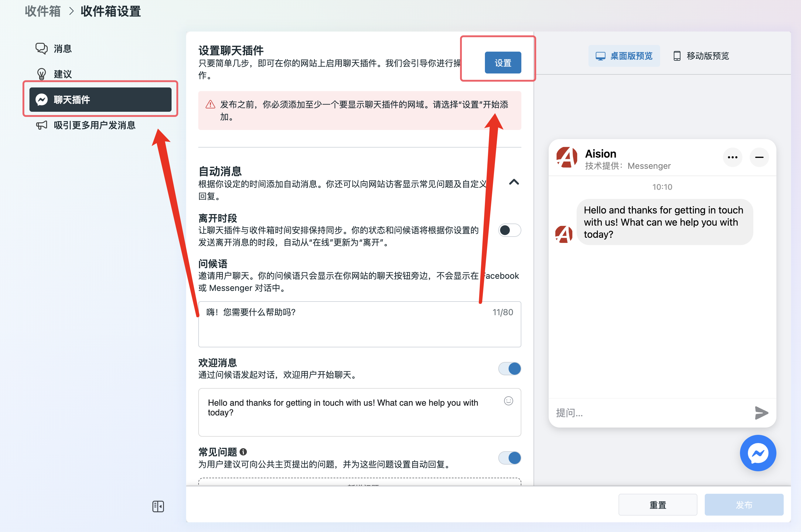Click the megaphone icon by 吸引更多用户发消息
The width and height of the screenshot is (801, 532).
tap(41, 125)
